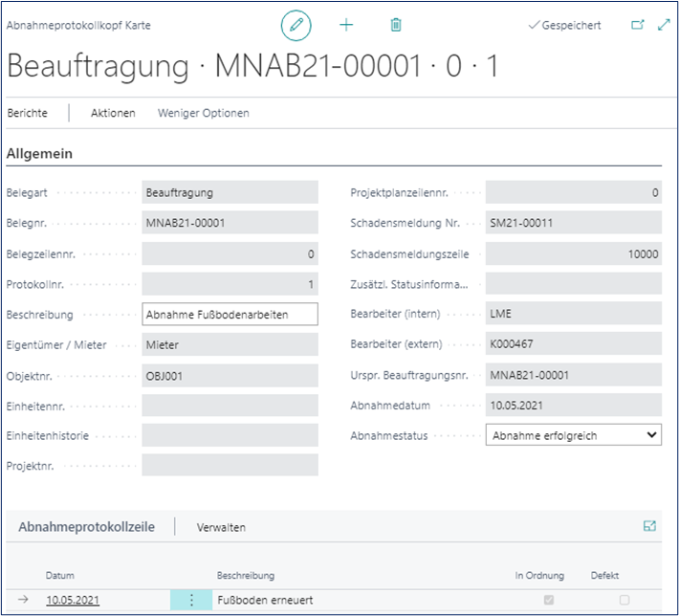Click Weniger Optionen
The image size is (679, 616).
pos(204,113)
